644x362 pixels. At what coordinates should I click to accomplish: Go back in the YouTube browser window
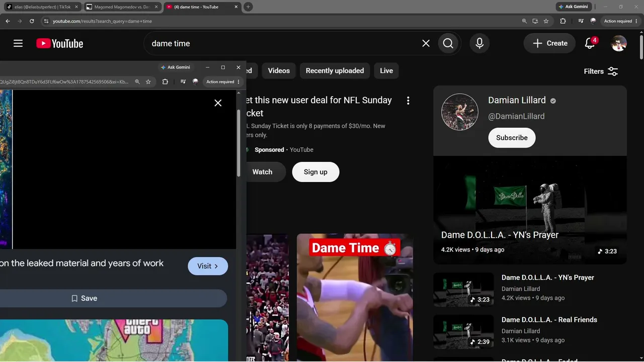click(x=8, y=21)
